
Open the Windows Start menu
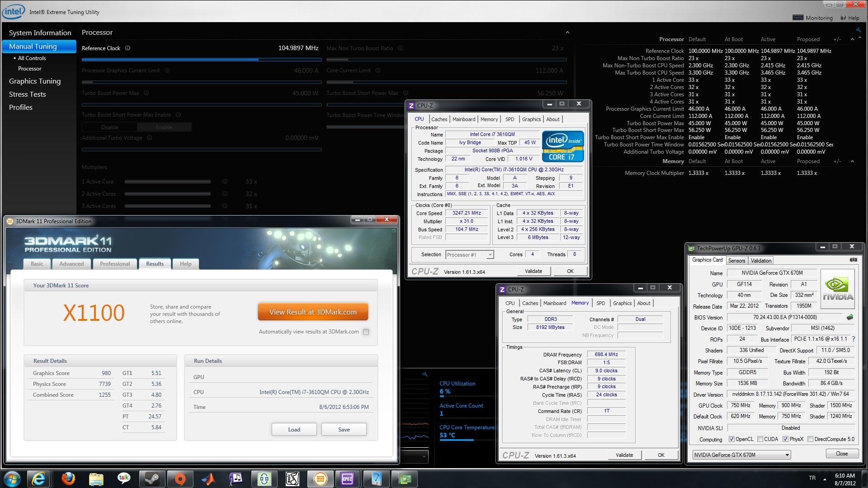click(x=12, y=479)
